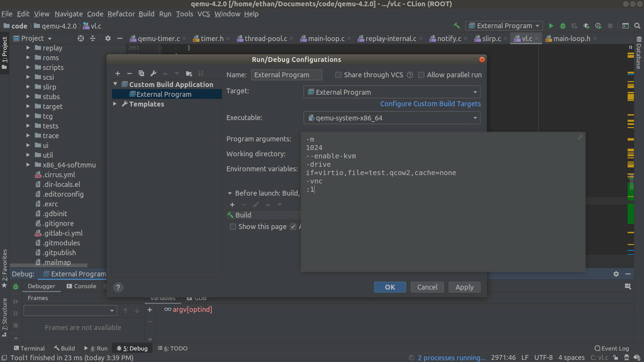
Task: Open the Event Log
Action: coord(612,348)
